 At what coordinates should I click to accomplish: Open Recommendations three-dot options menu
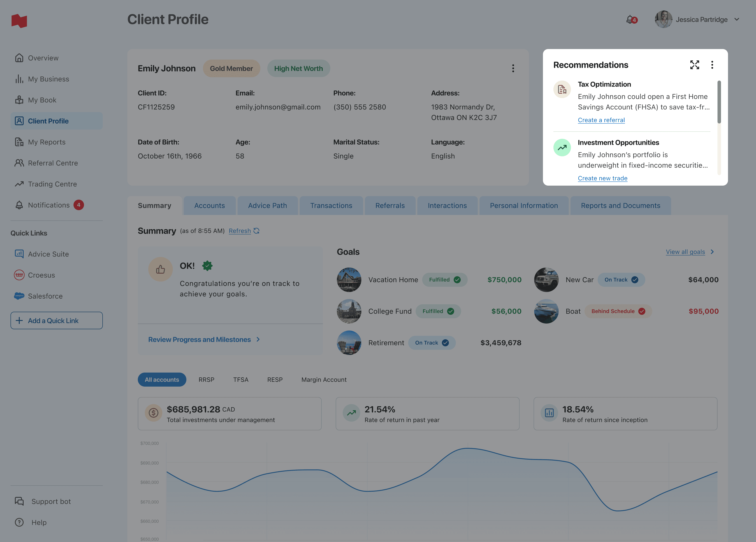pos(712,65)
